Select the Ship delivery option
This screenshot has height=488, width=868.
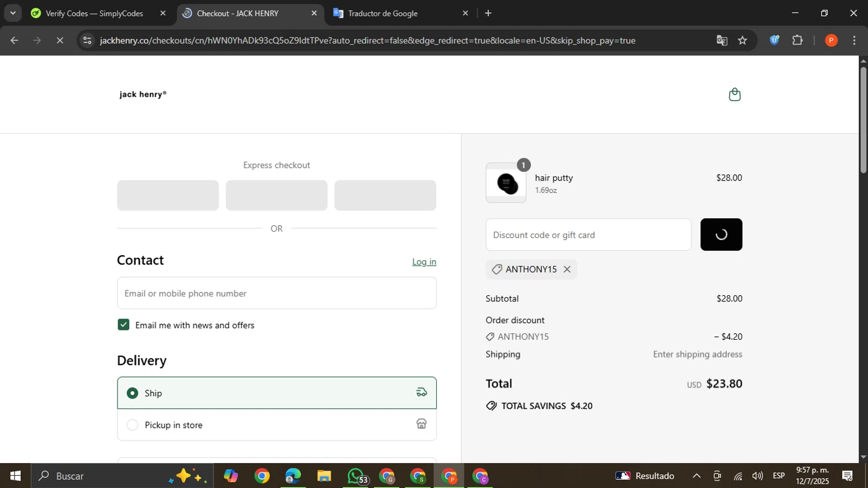point(277,393)
